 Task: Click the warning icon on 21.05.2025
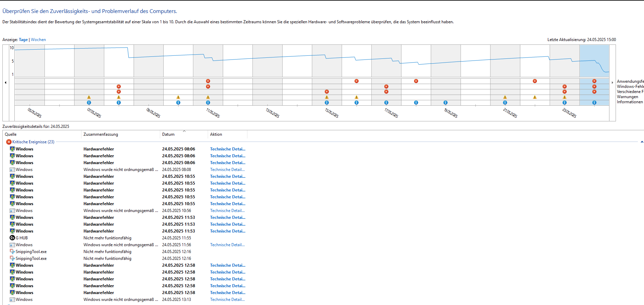[505, 97]
